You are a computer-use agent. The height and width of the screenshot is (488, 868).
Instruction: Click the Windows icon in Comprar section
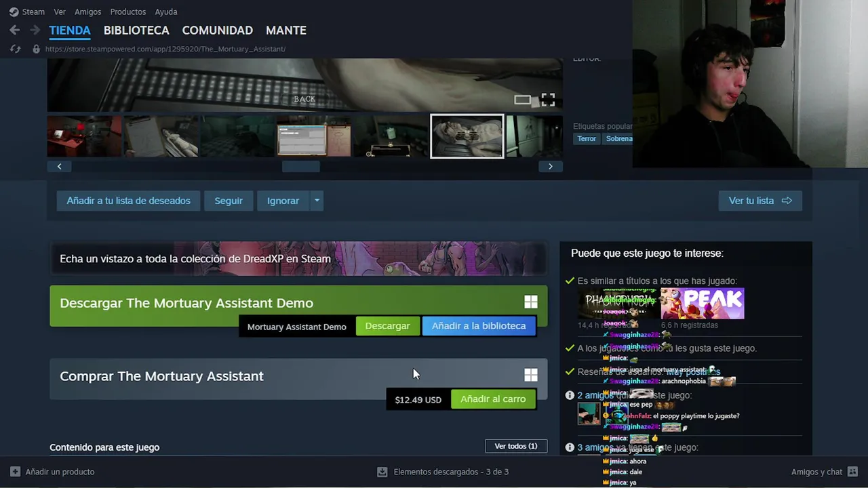pyautogui.click(x=531, y=375)
